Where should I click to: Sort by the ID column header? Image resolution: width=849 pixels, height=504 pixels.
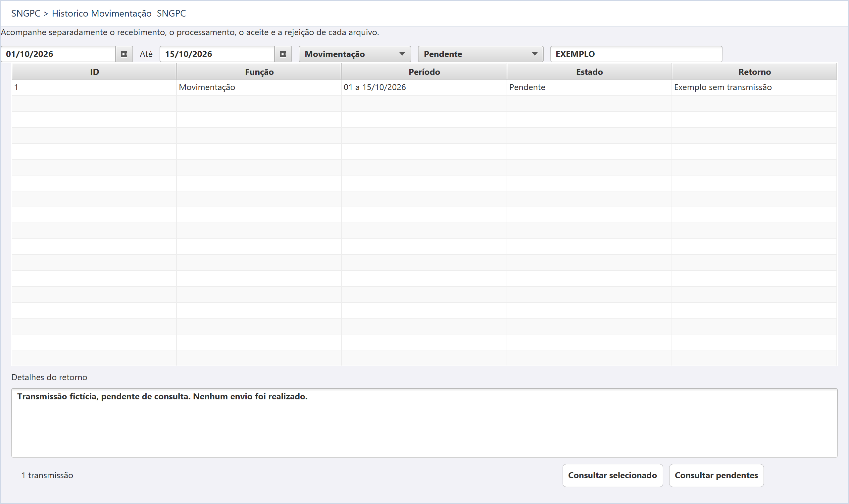[94, 72]
